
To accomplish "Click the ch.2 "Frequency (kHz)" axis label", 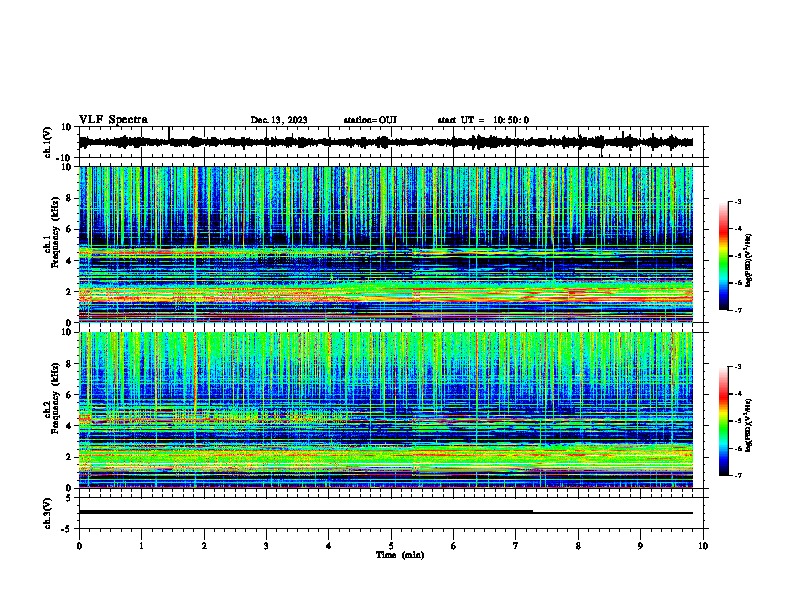I will coord(56,398).
